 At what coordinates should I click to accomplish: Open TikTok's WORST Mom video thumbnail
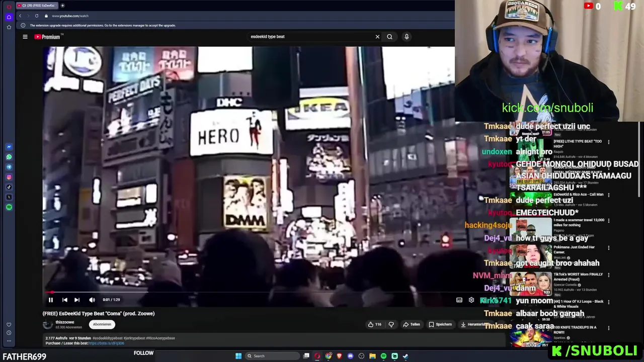click(530, 283)
